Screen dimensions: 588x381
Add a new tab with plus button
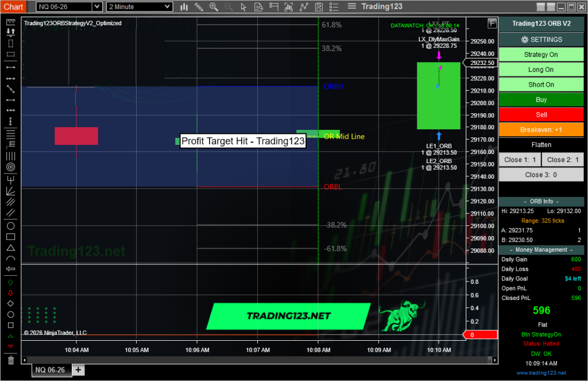[78, 370]
